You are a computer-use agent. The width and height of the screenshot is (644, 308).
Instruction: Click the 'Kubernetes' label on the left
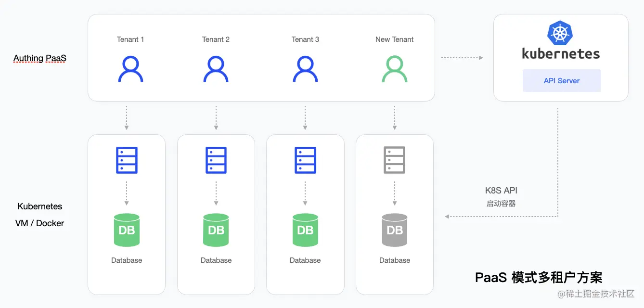pyautogui.click(x=40, y=206)
